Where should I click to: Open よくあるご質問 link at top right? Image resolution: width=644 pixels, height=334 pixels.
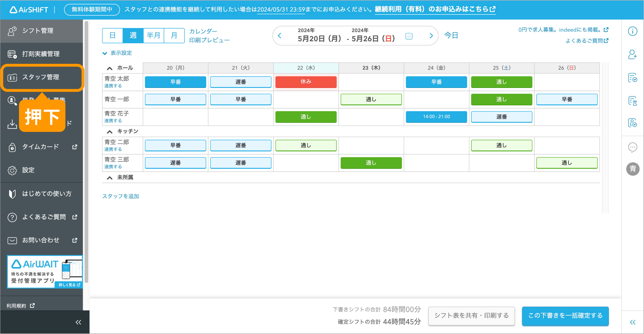pos(587,40)
